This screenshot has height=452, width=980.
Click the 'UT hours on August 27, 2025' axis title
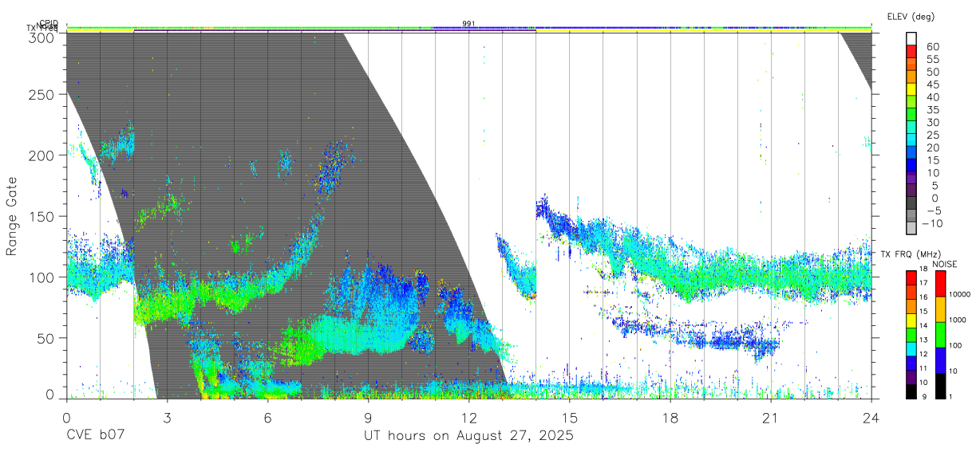click(x=469, y=435)
